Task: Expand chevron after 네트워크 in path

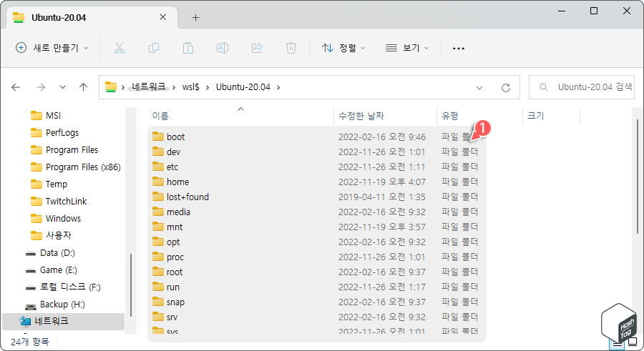Action: [174, 87]
